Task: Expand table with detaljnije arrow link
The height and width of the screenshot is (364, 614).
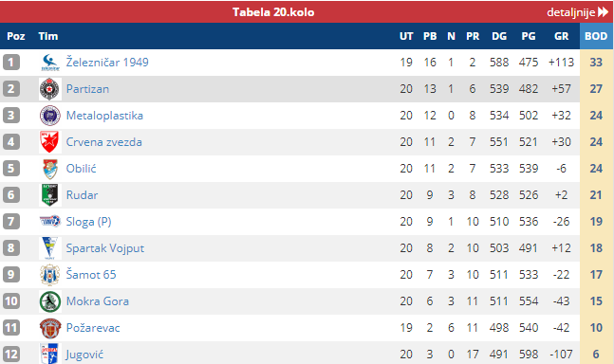Action: click(x=577, y=12)
